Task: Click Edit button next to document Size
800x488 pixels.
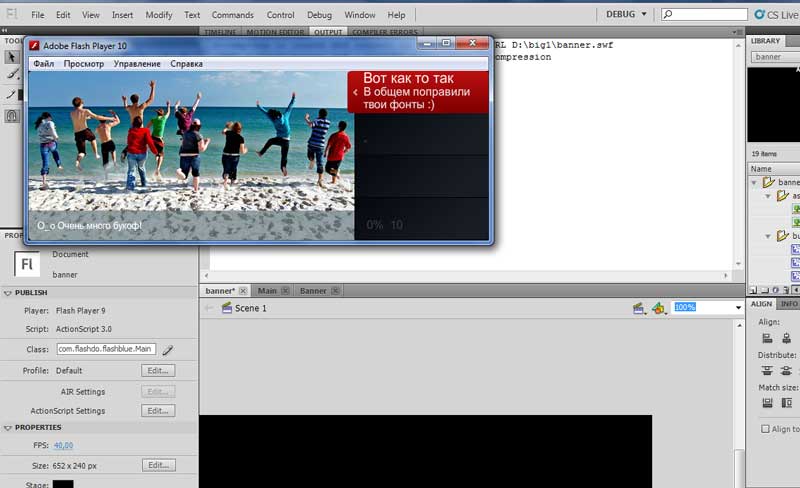Action: 159,465
